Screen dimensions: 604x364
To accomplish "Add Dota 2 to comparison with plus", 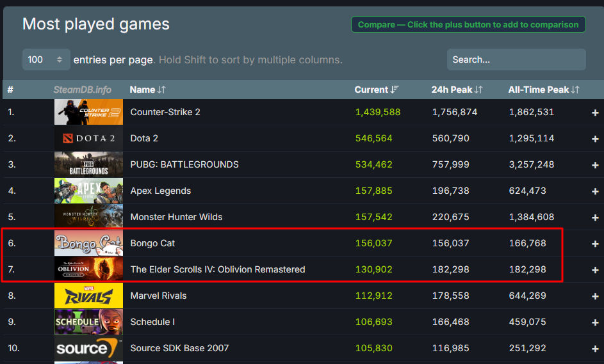I will click(595, 139).
